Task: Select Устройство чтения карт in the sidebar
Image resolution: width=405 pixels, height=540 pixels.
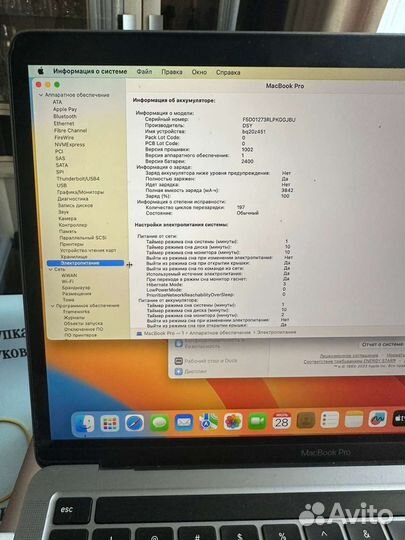Action: click(88, 250)
